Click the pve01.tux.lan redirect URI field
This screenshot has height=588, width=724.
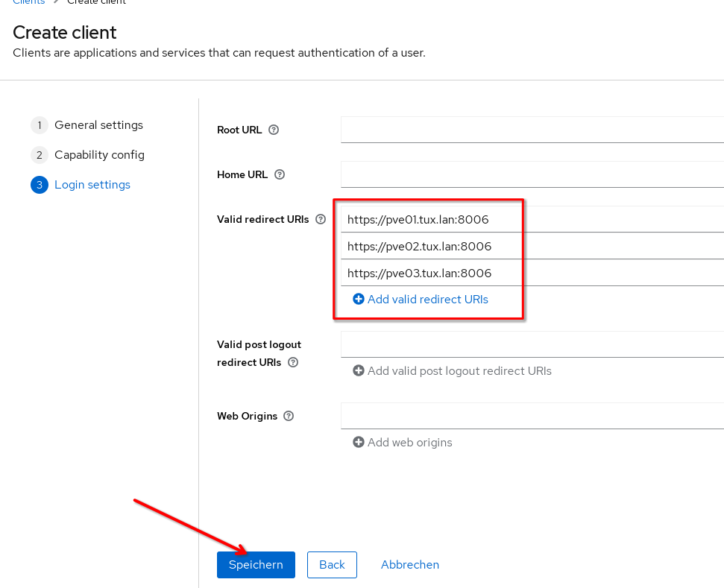coord(532,220)
